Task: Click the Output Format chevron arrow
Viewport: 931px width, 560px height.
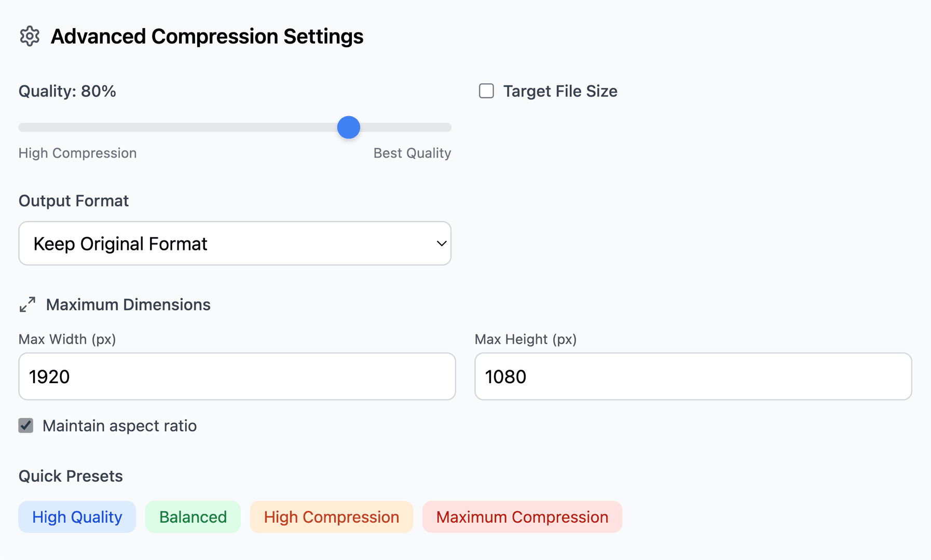Action: [441, 243]
